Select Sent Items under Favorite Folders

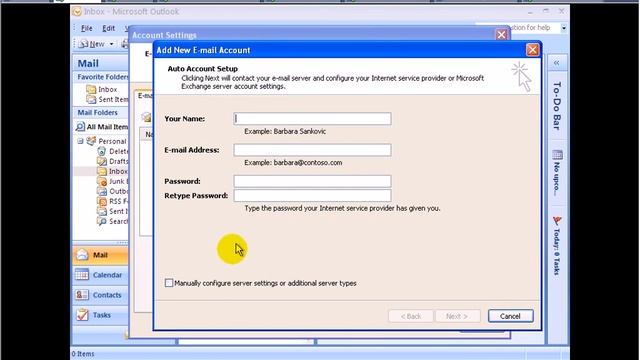coord(107,99)
